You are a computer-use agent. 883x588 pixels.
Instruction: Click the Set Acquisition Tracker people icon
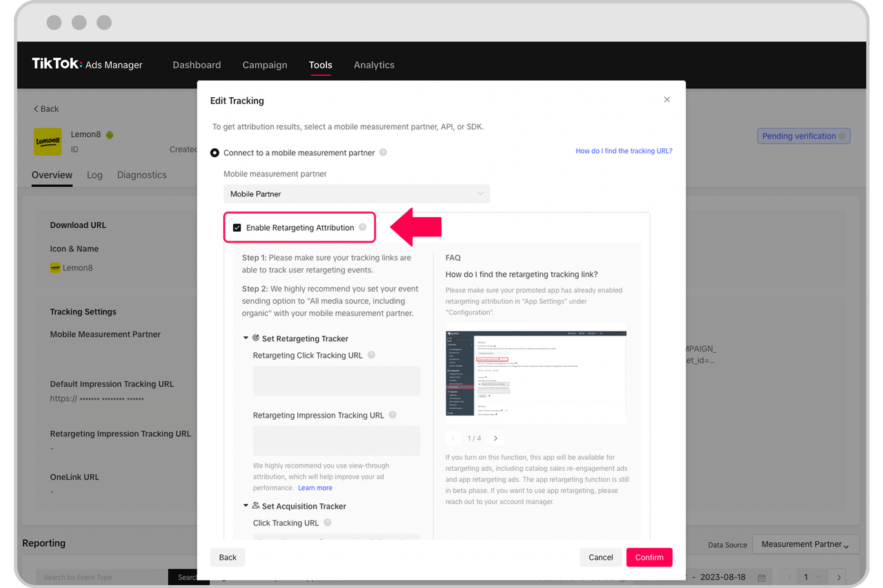click(x=256, y=505)
